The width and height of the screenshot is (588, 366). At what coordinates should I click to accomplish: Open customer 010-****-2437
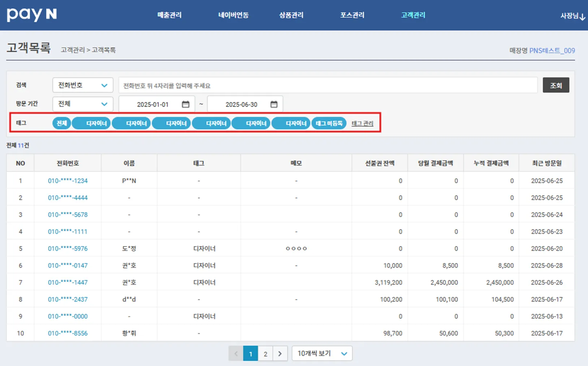[68, 300]
